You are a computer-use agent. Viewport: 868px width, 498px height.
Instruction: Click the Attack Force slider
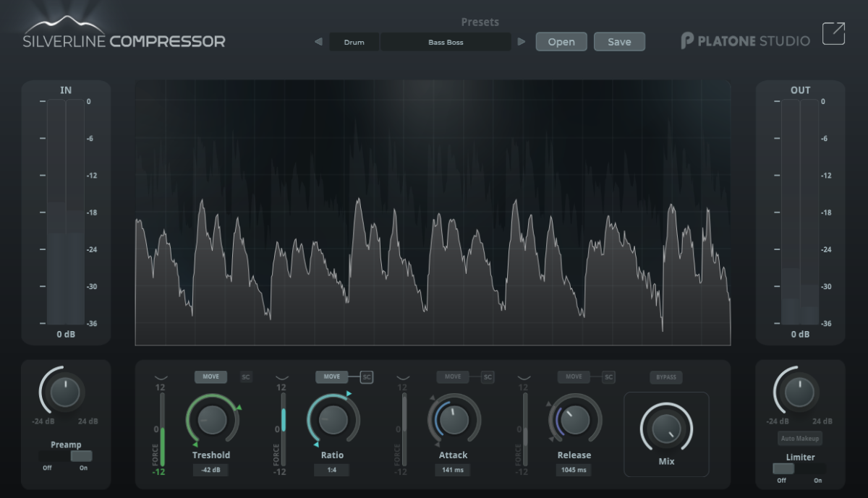coord(404,429)
